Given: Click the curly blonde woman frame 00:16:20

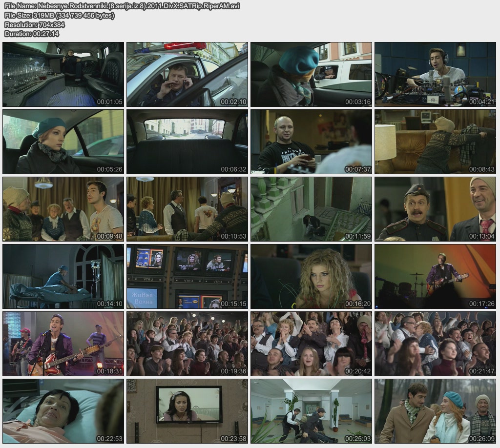Looking at the screenshot, I should point(312,276).
